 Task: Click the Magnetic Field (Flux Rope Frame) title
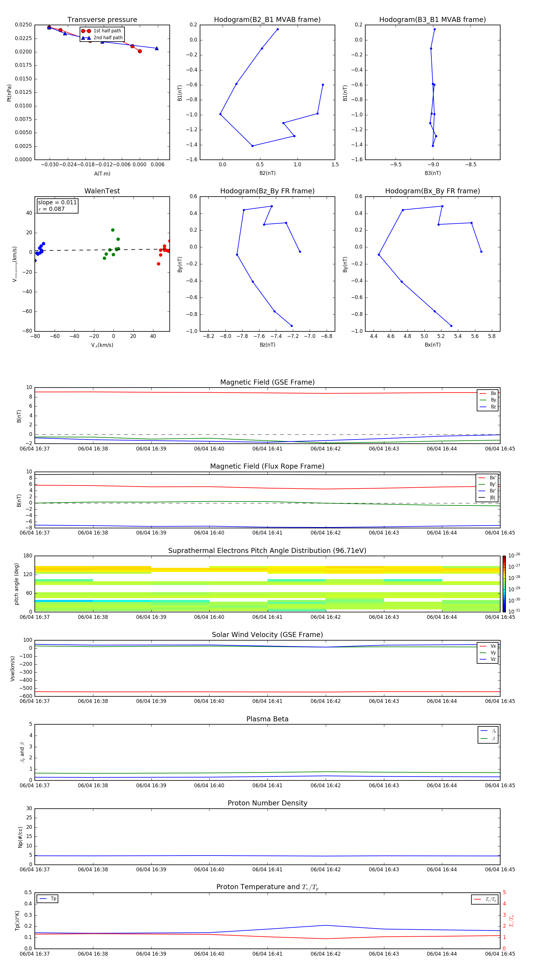(x=267, y=467)
